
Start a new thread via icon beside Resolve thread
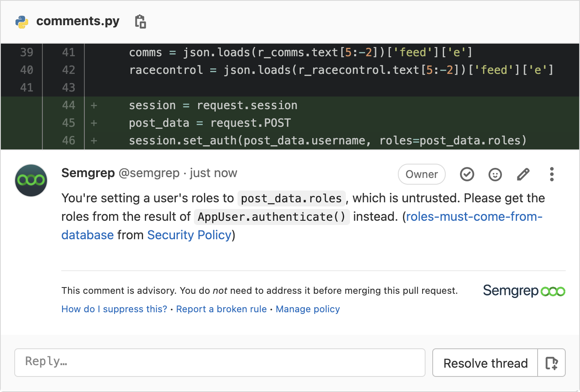click(551, 363)
